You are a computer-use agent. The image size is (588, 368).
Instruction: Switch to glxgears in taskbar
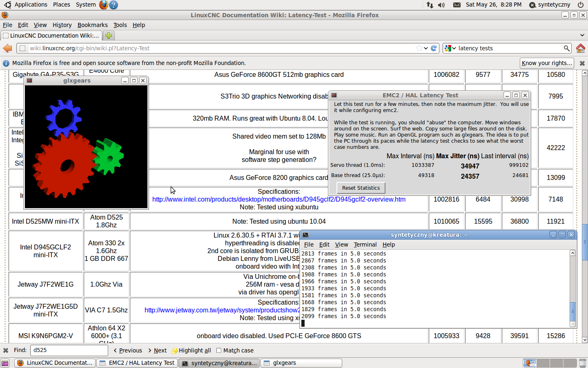click(301, 363)
